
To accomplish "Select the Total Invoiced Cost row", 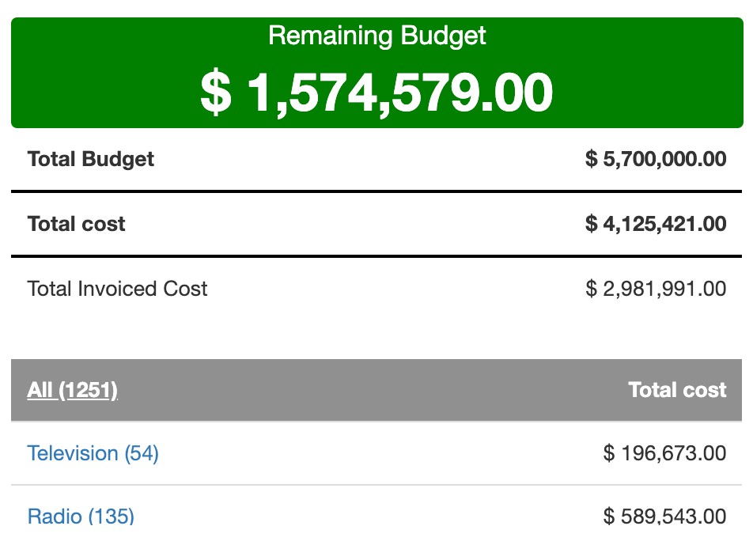I will (376, 289).
